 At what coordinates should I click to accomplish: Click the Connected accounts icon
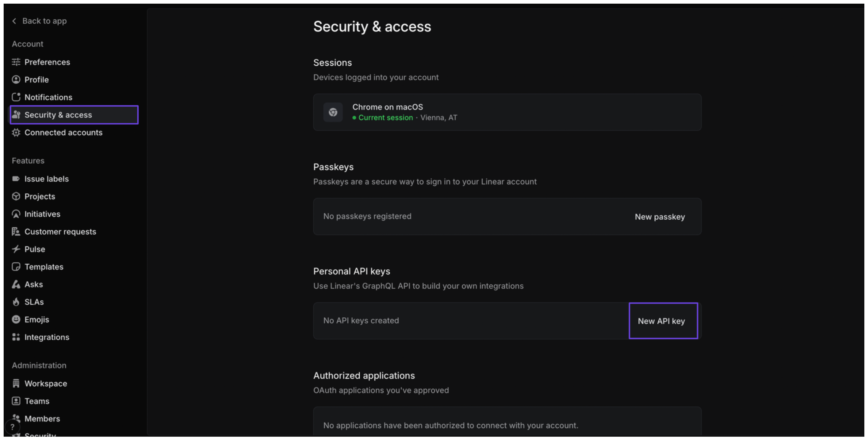(x=16, y=132)
